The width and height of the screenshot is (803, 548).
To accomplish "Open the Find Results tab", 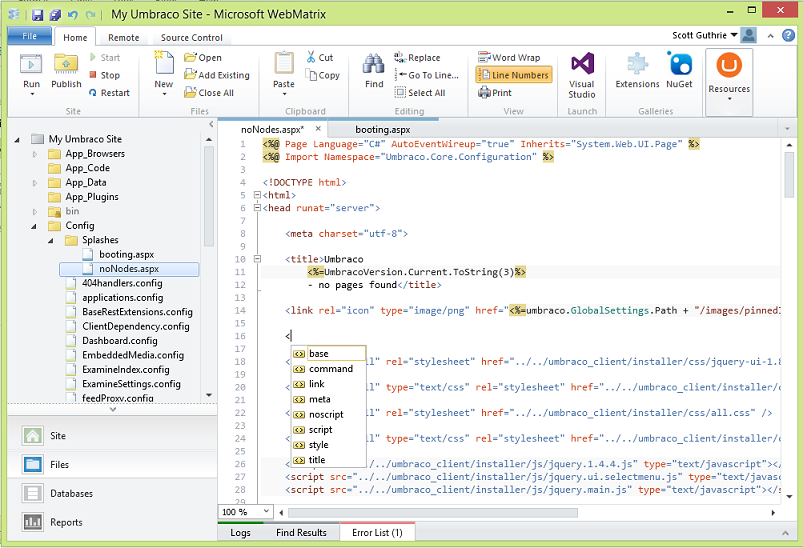I will pos(301,533).
